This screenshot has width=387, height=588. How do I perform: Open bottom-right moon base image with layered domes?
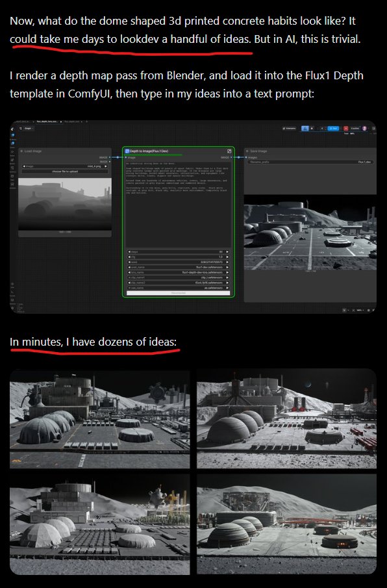pyautogui.click(x=286, y=524)
